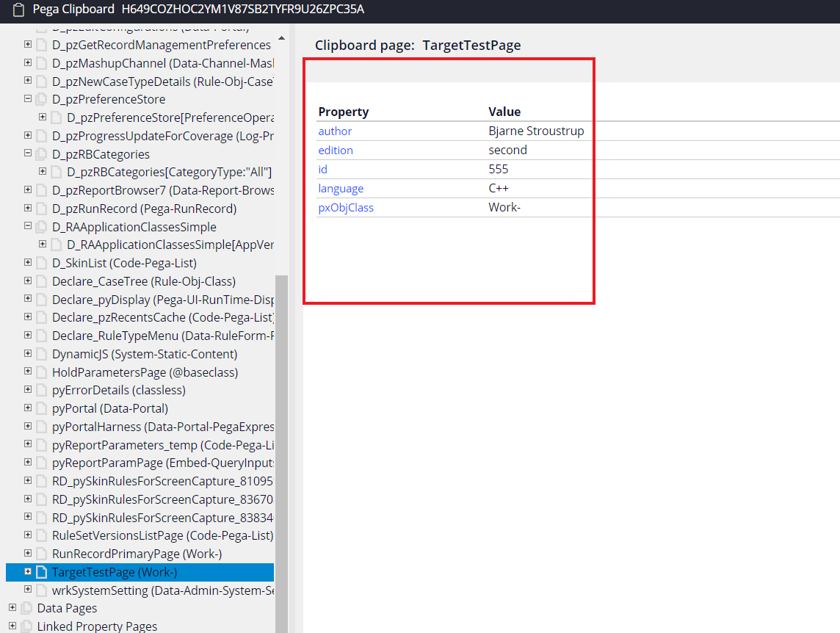The image size is (840, 633).
Task: Click page icon beside pyReportParameters_temp
Action: 41,445
